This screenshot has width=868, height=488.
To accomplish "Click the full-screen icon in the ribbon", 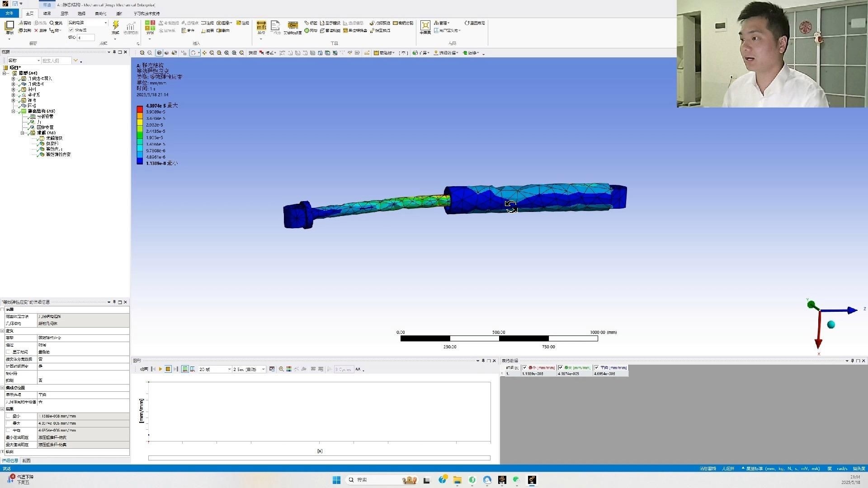I will click(x=425, y=26).
